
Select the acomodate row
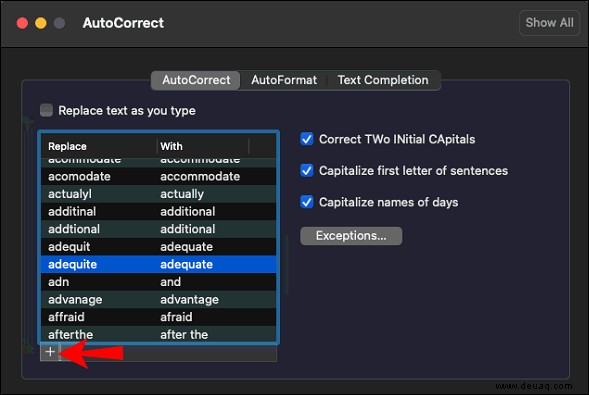pyautogui.click(x=159, y=176)
